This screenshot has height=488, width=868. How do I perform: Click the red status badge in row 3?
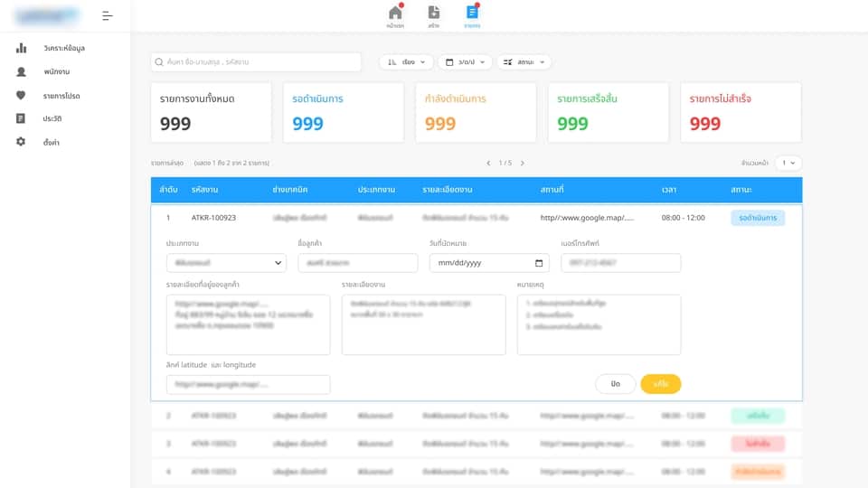(x=758, y=444)
